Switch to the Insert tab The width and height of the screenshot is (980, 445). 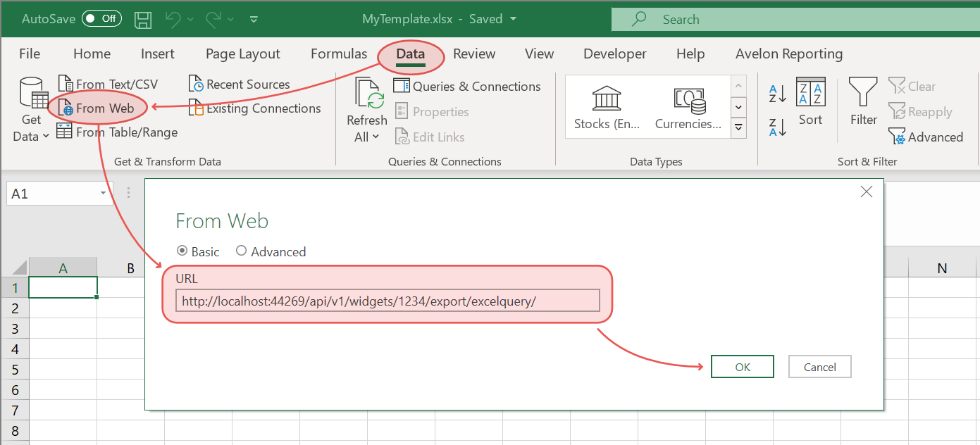pos(158,54)
